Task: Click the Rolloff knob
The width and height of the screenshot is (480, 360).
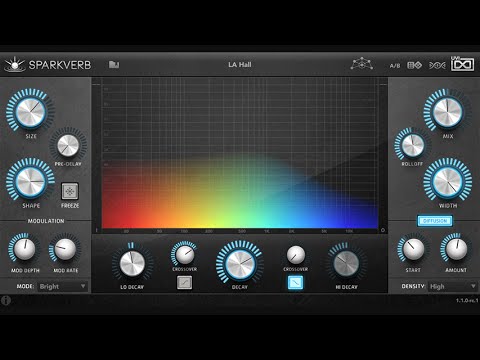Action: [413, 146]
